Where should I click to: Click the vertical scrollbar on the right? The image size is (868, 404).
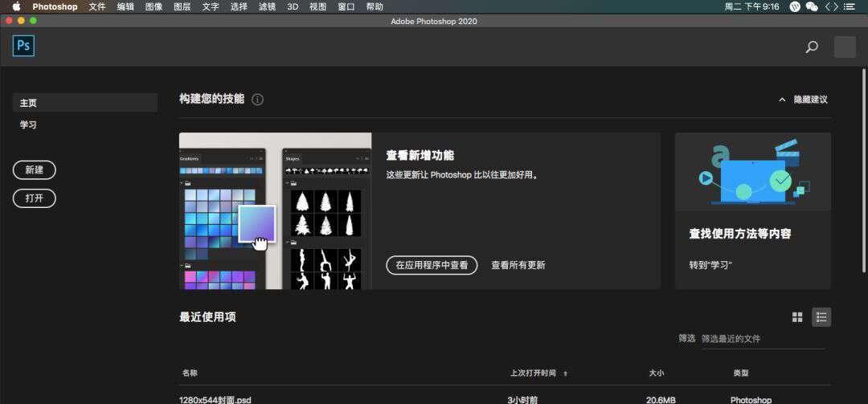click(x=863, y=169)
